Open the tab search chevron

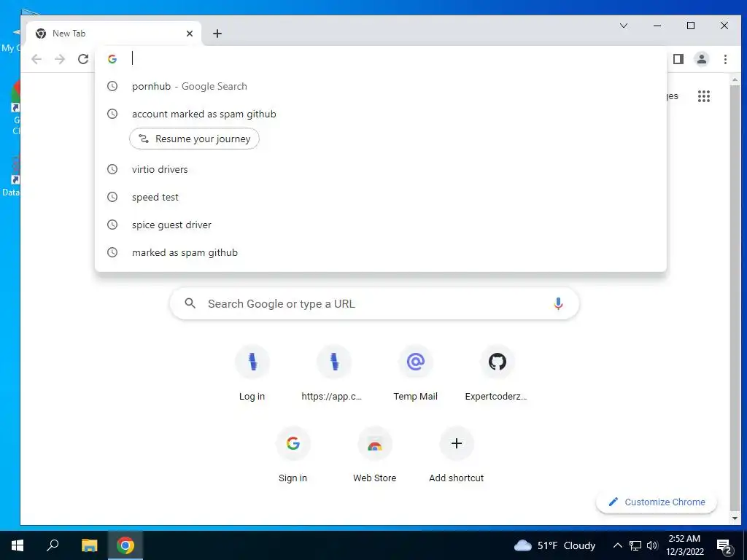pyautogui.click(x=623, y=26)
